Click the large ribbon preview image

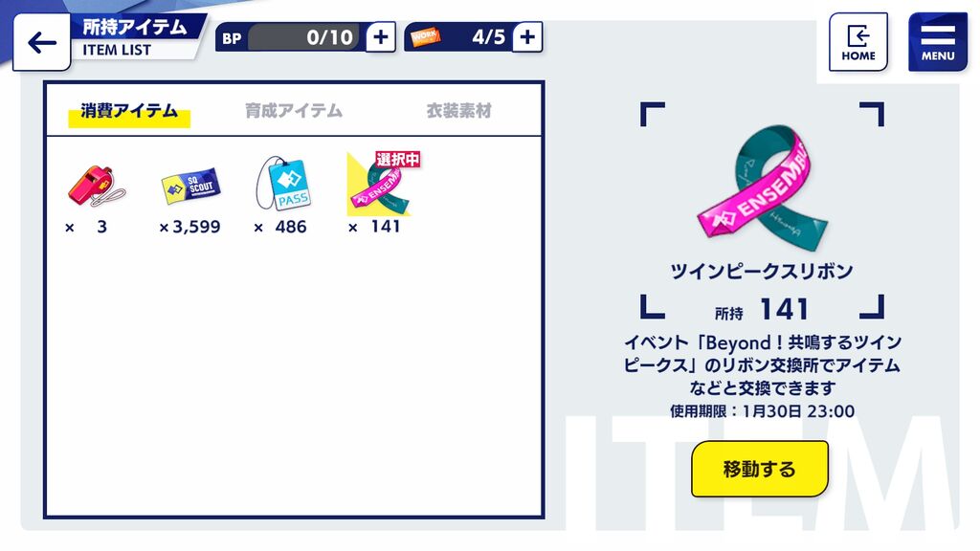(763, 187)
